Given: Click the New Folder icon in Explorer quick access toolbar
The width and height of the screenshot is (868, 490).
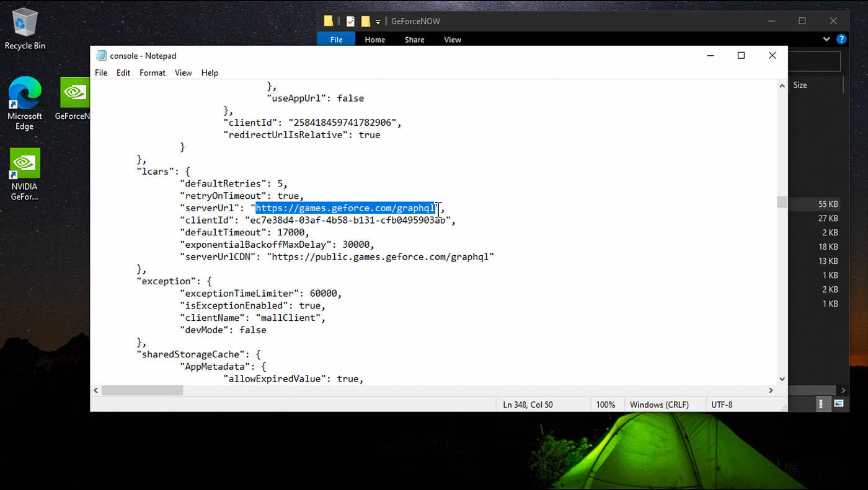Looking at the screenshot, I should [x=365, y=21].
